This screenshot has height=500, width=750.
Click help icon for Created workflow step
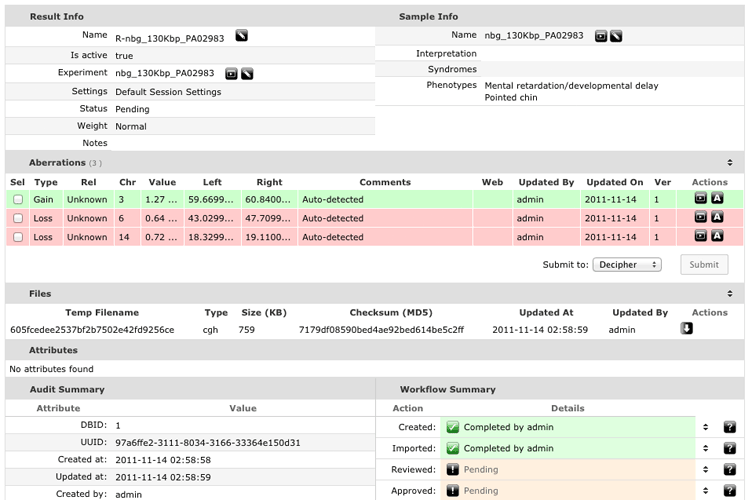[729, 427]
